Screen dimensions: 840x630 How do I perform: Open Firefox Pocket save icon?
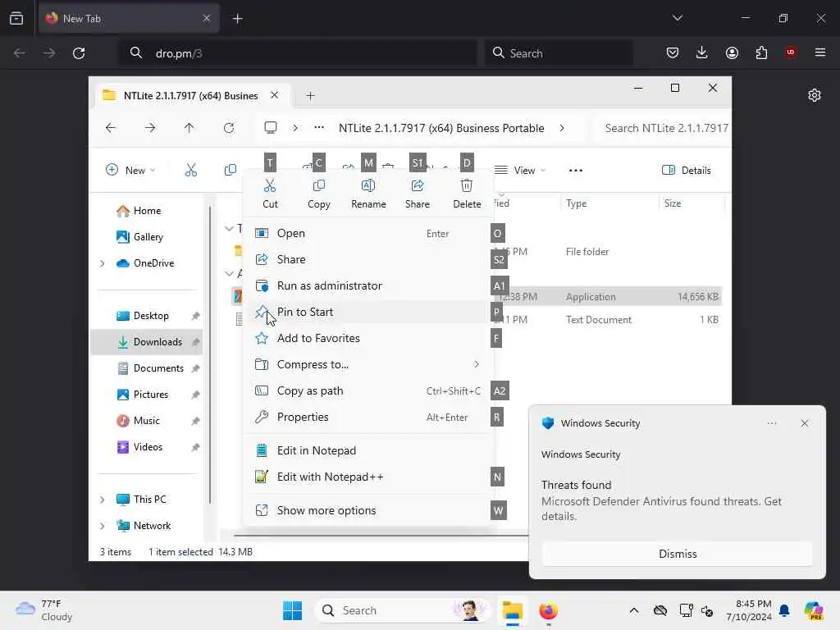[673, 52]
